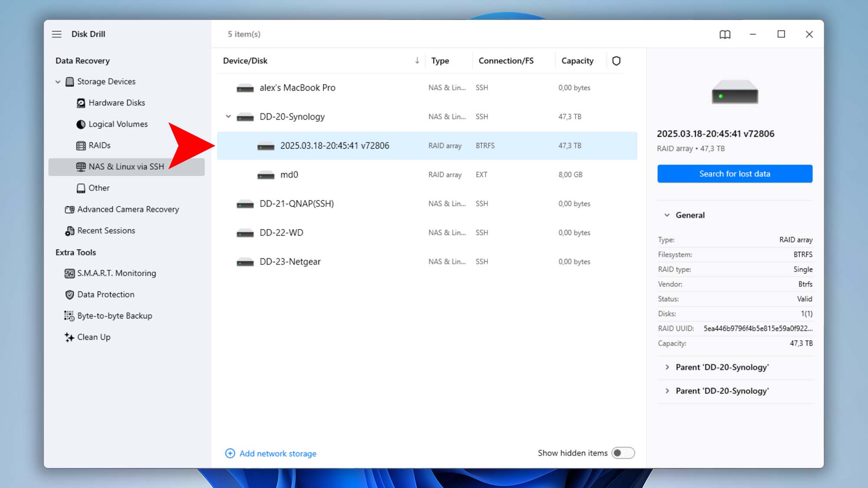Sort by Connection/FS column header

506,61
